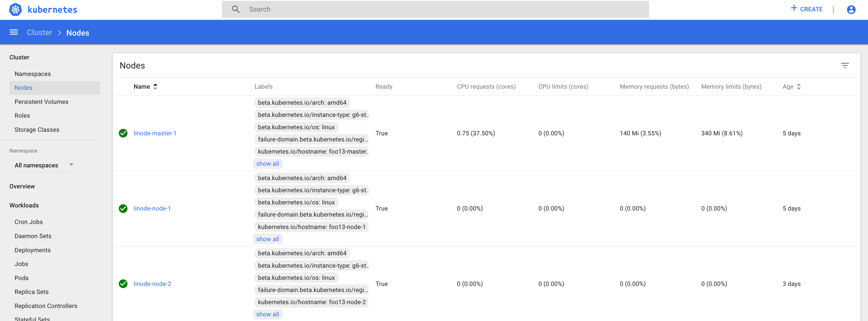Go to Cluster breadcrumb
This screenshot has height=321, width=868.
[x=40, y=32]
